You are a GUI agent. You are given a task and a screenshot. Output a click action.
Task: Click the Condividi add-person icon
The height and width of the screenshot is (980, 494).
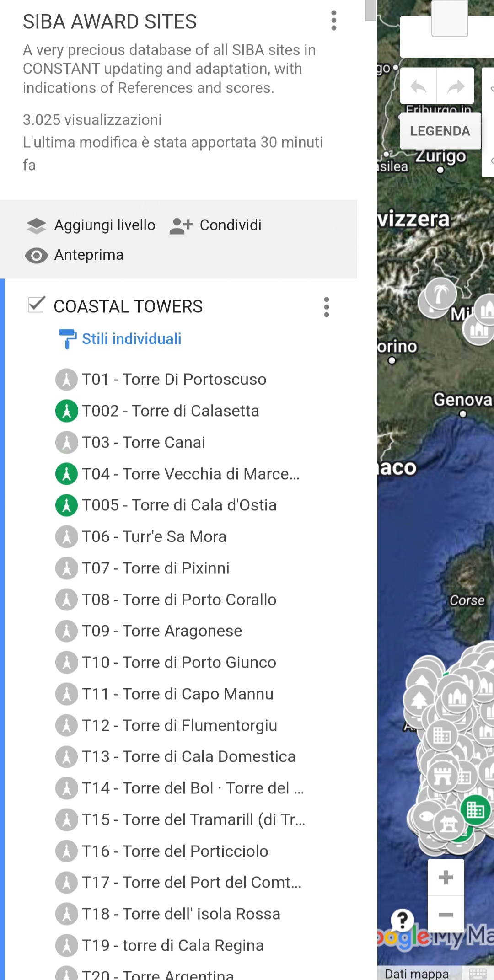coord(181,225)
